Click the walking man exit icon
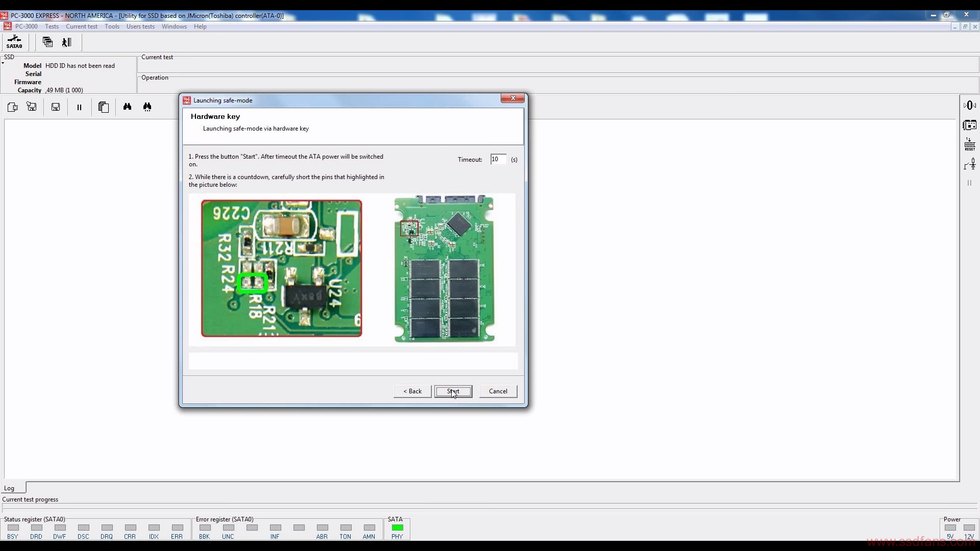This screenshot has width=980, height=551. 67,42
